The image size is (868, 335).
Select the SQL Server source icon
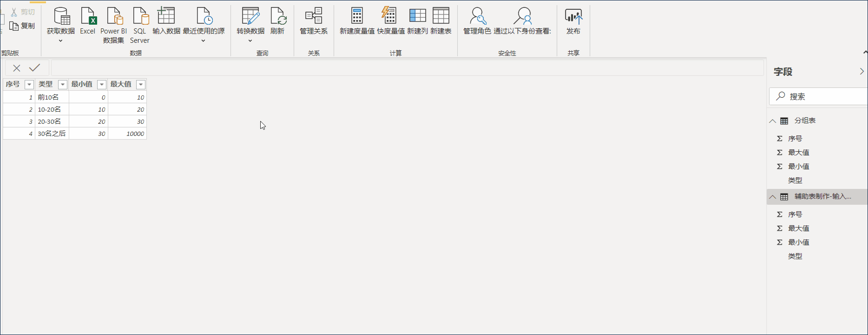pyautogui.click(x=140, y=16)
